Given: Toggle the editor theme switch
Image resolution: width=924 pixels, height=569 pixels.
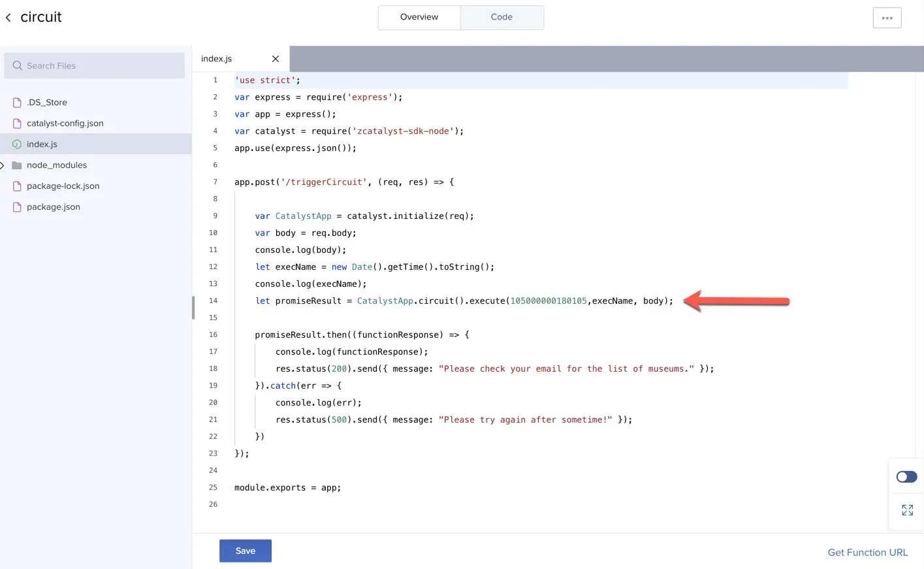Looking at the screenshot, I should pyautogui.click(x=906, y=477).
